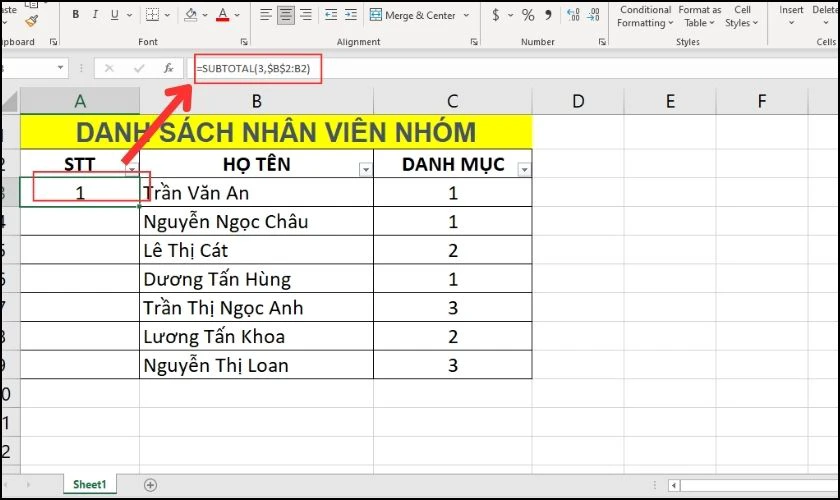The width and height of the screenshot is (840, 500).
Task: Apply the Fill Color bucket
Action: coord(191,14)
